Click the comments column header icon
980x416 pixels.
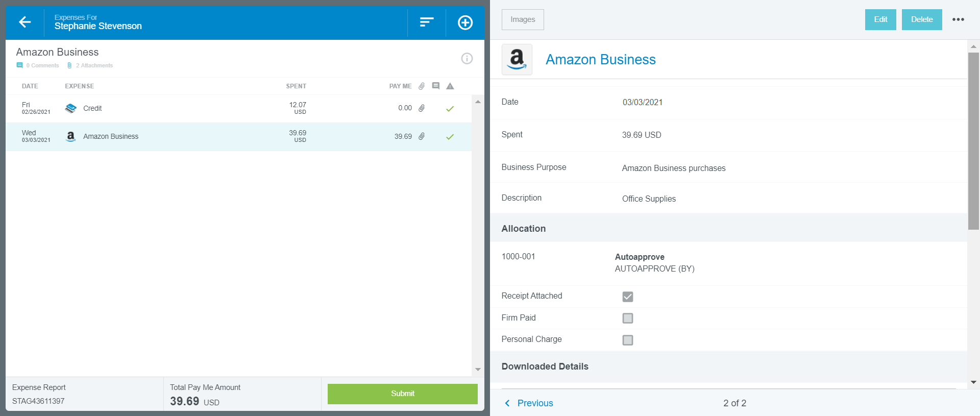pos(435,86)
